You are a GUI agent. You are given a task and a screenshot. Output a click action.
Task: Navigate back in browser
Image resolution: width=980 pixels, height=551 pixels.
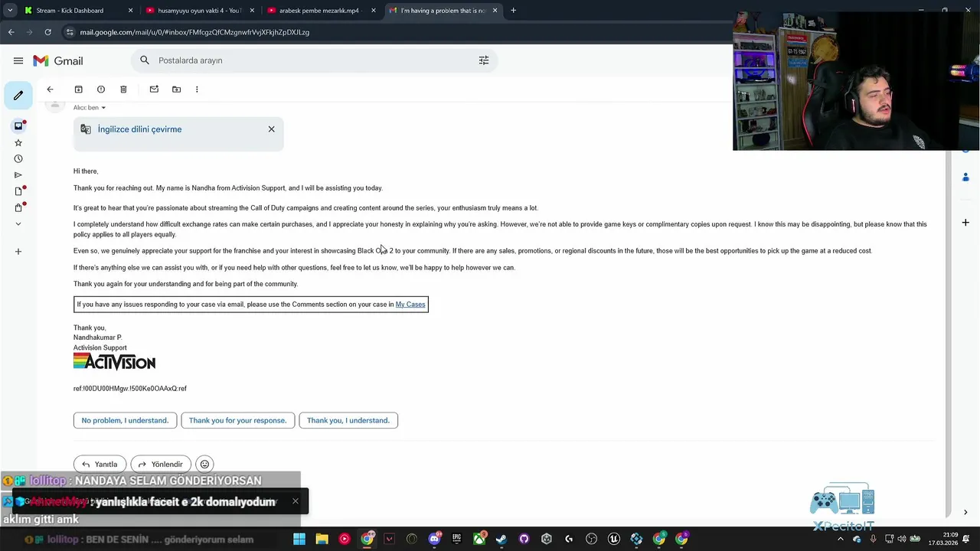11,32
